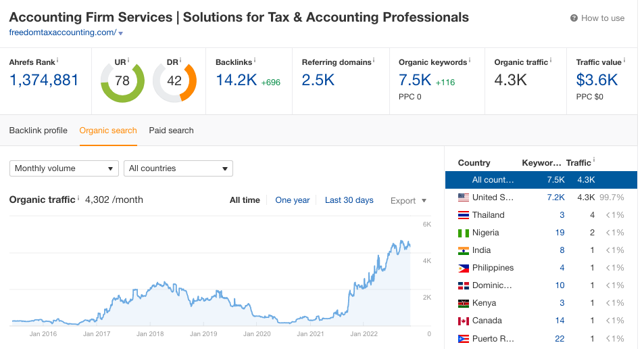Open the Monthly volume dropdown
The image size is (644, 349).
(x=64, y=168)
